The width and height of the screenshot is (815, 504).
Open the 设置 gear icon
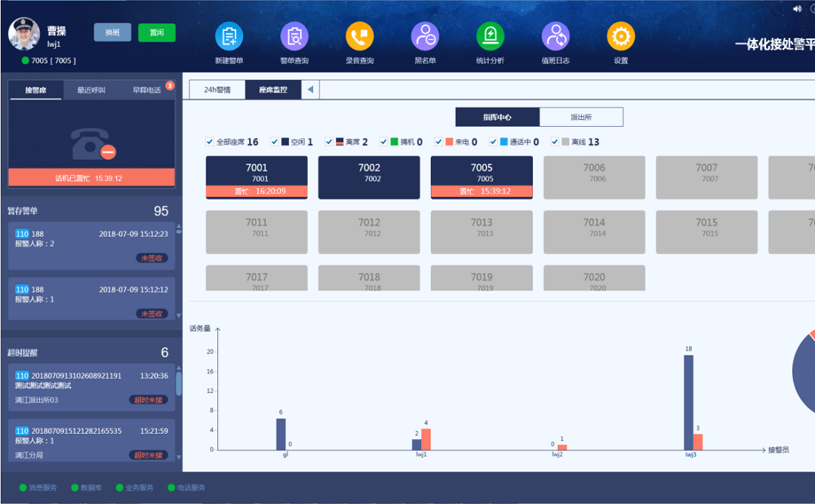[x=620, y=36]
